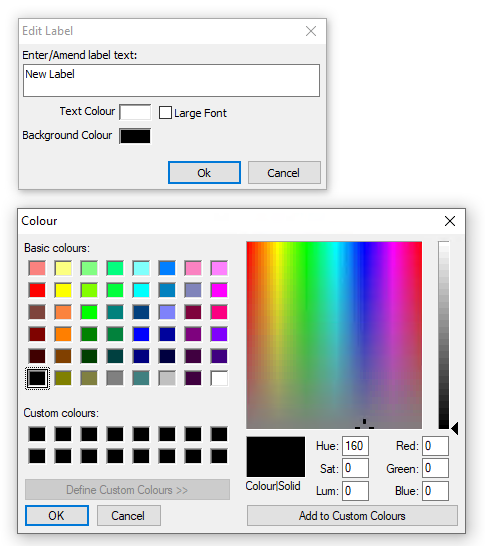Click Add to Custom Colours button

352,516
